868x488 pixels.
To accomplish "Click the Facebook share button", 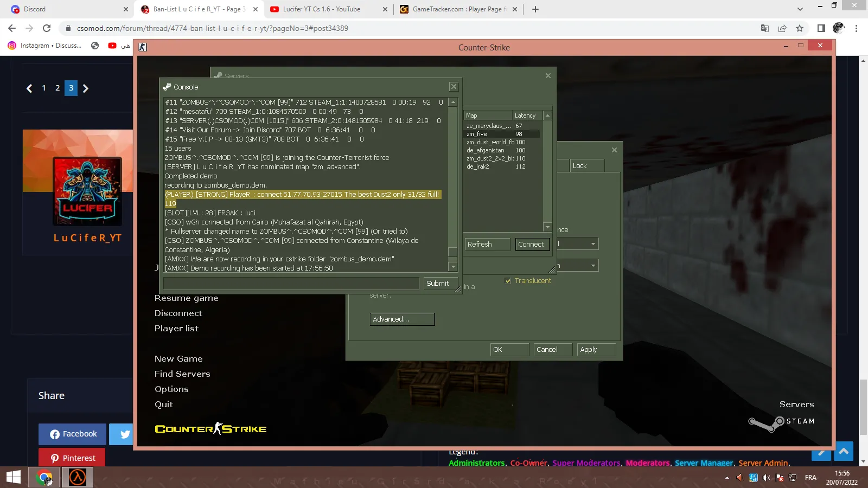I will click(x=73, y=434).
